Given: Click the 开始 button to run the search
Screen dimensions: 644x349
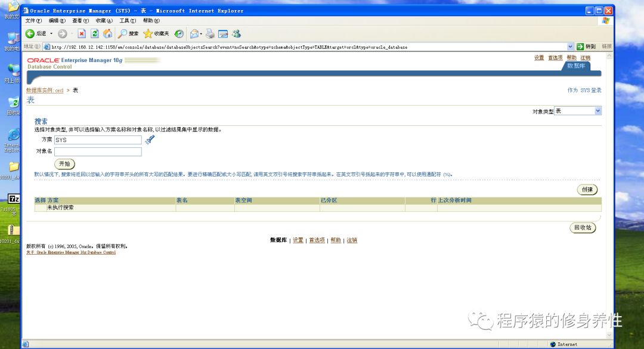Looking at the screenshot, I should coord(64,164).
